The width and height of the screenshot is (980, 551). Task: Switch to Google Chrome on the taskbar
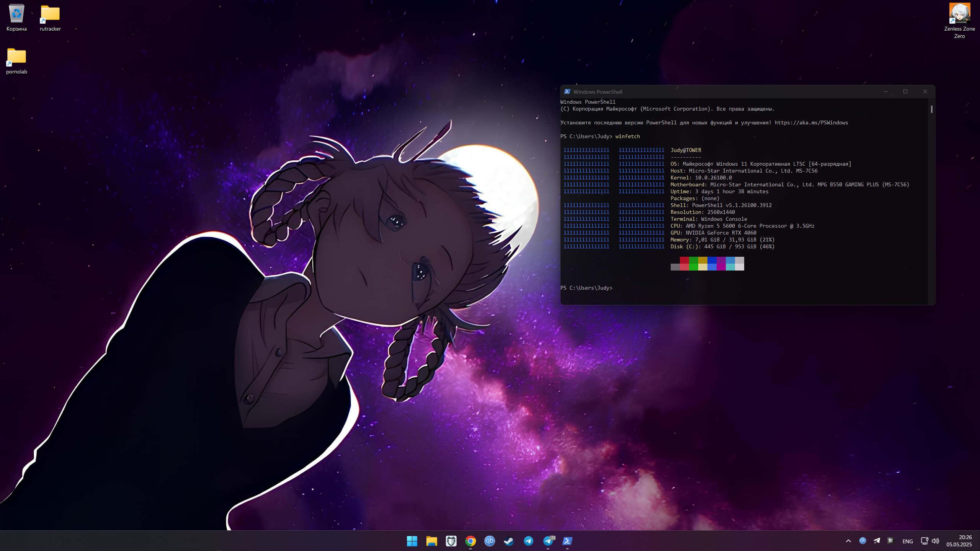pyautogui.click(x=470, y=541)
